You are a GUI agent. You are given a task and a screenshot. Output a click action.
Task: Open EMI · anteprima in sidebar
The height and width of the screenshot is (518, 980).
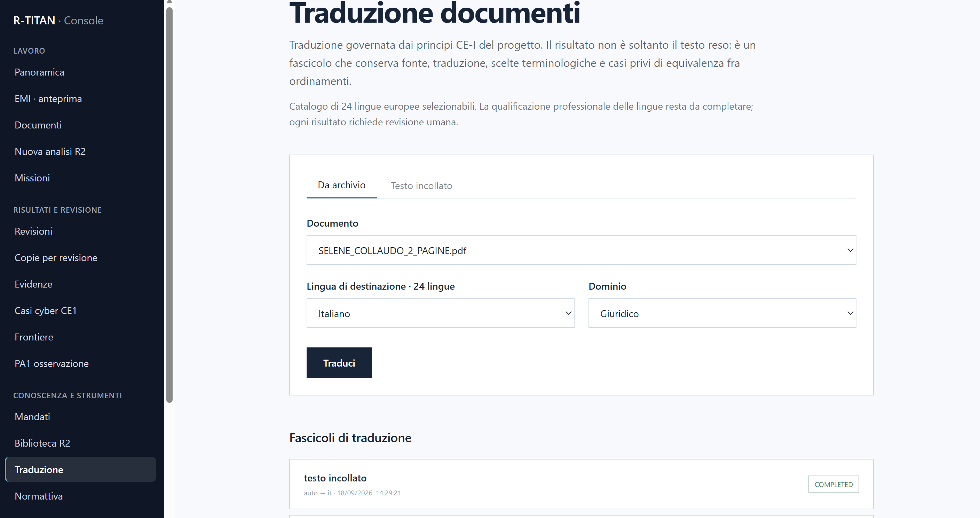[80, 99]
